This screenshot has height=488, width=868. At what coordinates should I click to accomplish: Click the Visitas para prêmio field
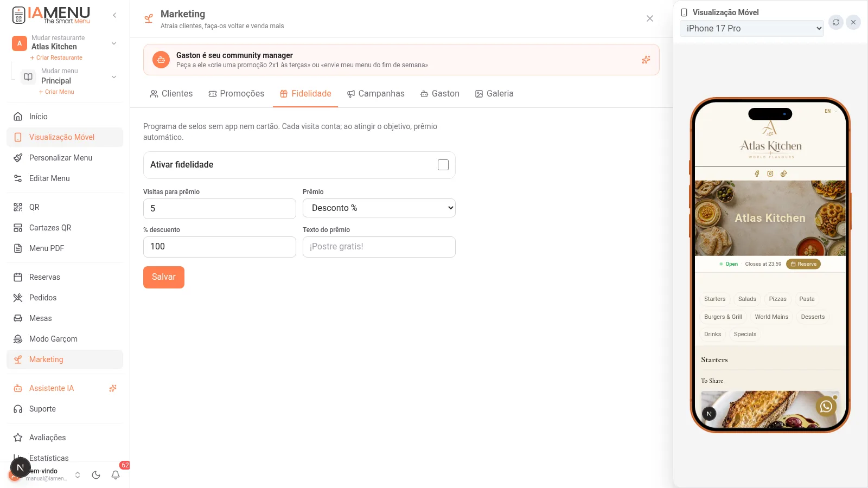click(220, 209)
